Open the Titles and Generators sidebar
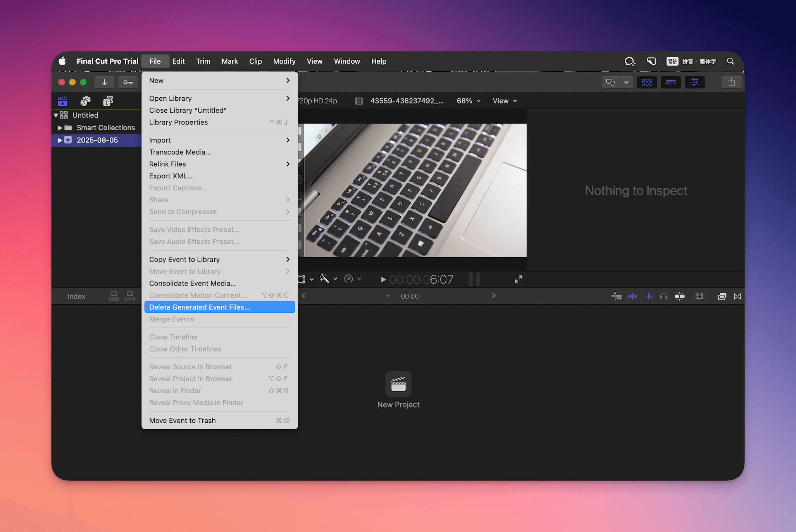The height and width of the screenshot is (532, 796). tap(108, 101)
